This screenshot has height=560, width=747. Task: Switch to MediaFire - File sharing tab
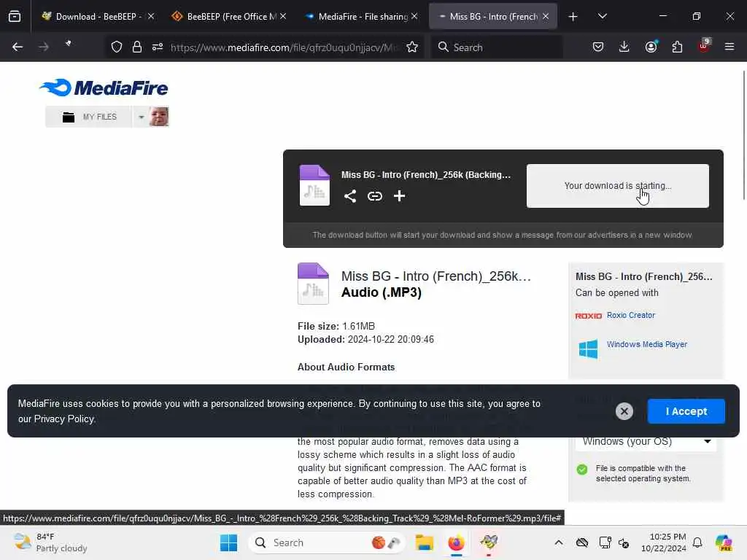tap(360, 17)
